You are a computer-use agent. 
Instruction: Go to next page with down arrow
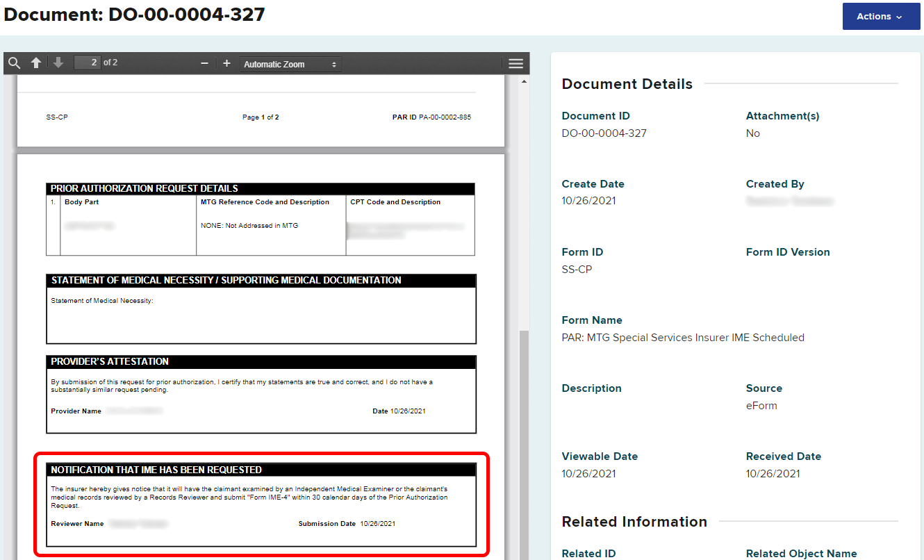point(58,63)
